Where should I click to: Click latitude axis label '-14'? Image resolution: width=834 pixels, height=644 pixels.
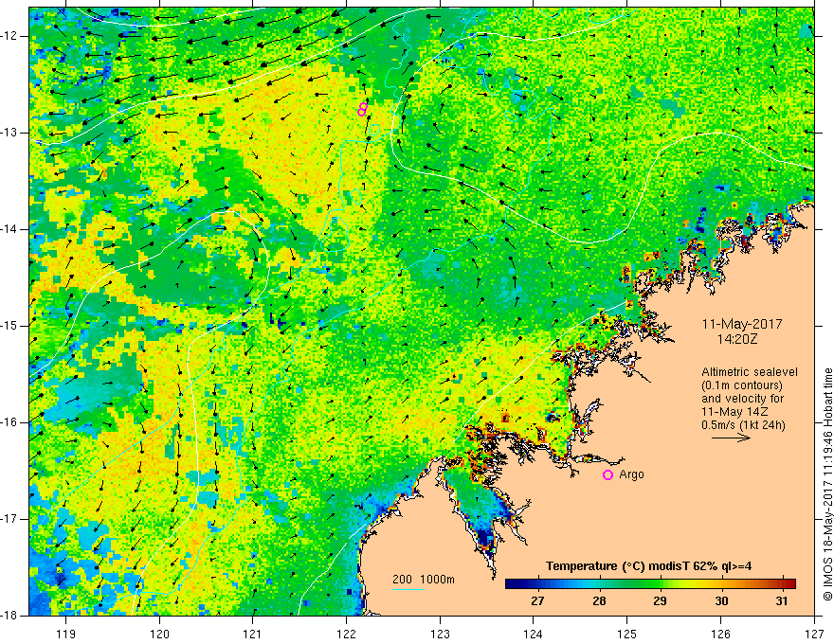[x=10, y=229]
